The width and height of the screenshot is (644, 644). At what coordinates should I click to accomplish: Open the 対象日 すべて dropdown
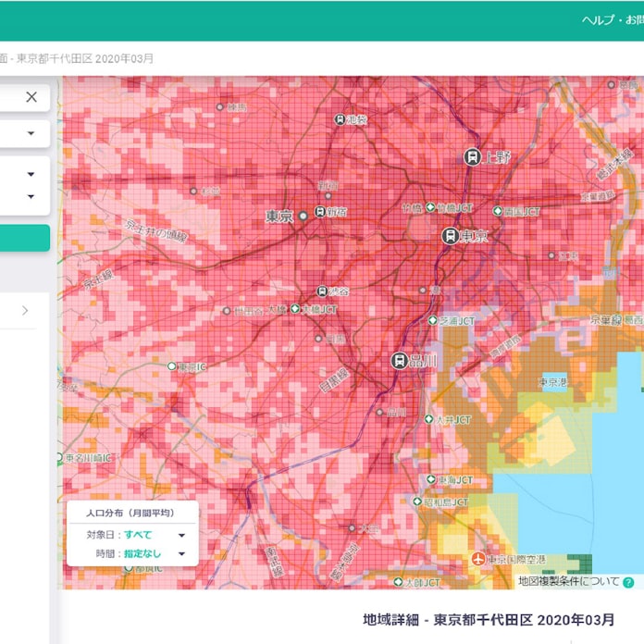181,535
